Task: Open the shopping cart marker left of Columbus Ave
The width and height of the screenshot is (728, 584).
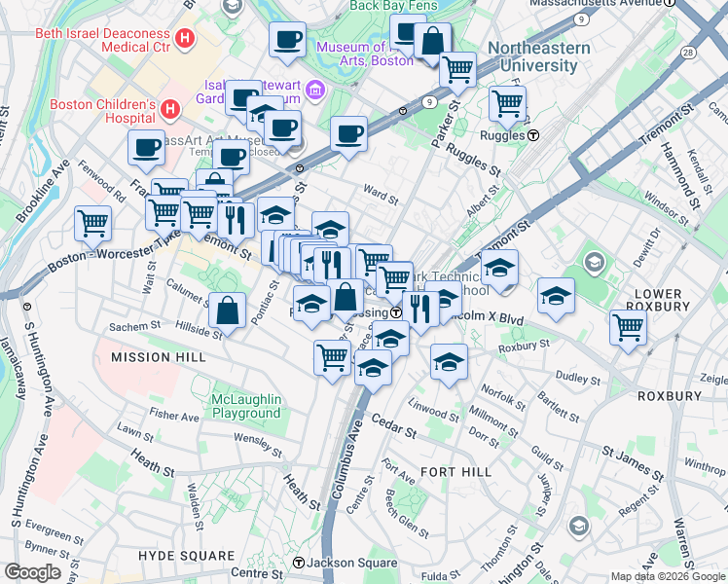Action: [x=333, y=358]
